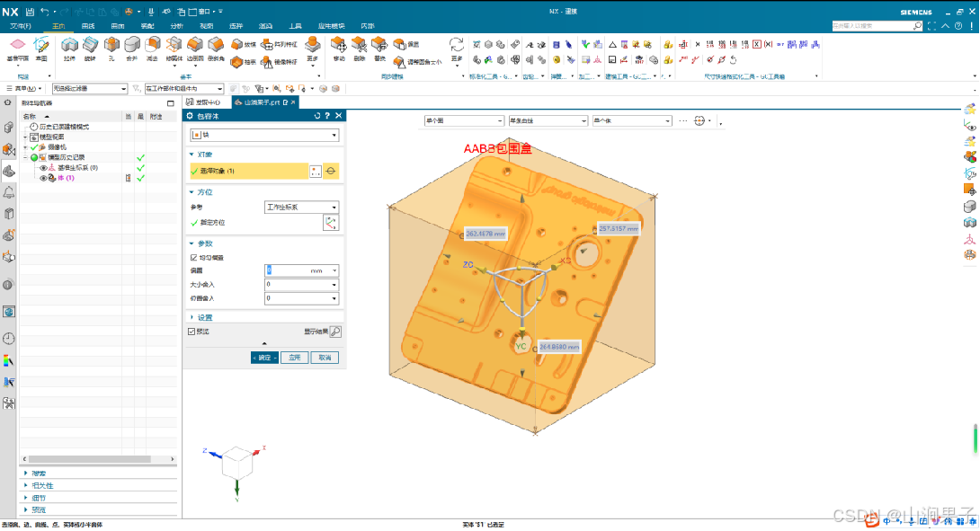Screen dimensions: 980x531
Task: Click the 指定方位 orientation CSYS icon
Action: click(331, 223)
